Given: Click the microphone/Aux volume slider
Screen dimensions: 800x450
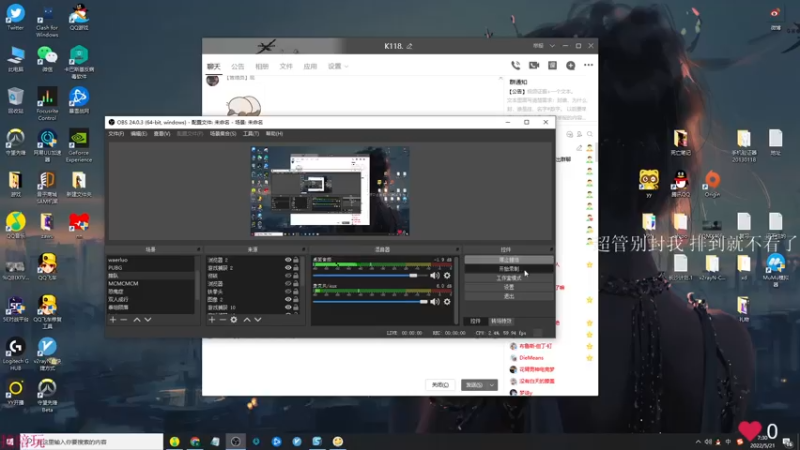Looking at the screenshot, I should (x=372, y=302).
